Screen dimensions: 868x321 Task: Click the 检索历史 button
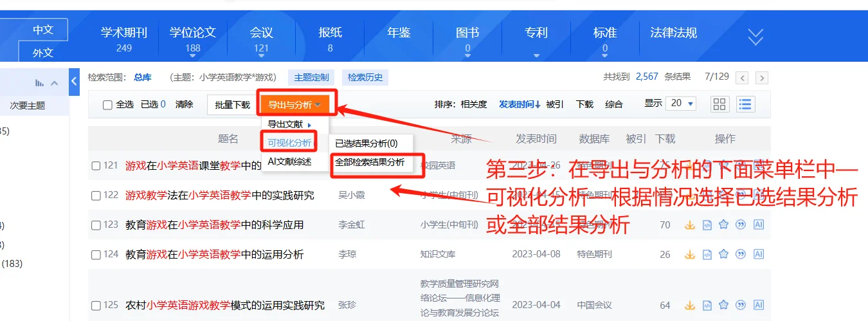pyautogui.click(x=365, y=78)
